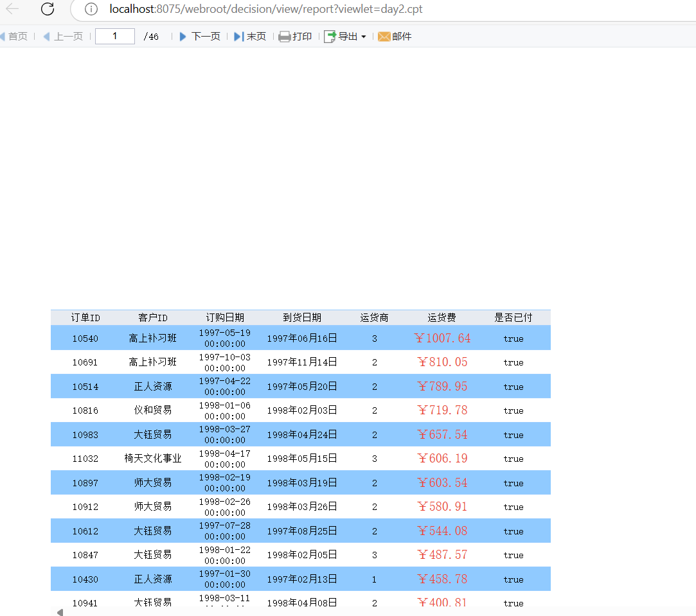Click 上一页 previous page button

68,37
